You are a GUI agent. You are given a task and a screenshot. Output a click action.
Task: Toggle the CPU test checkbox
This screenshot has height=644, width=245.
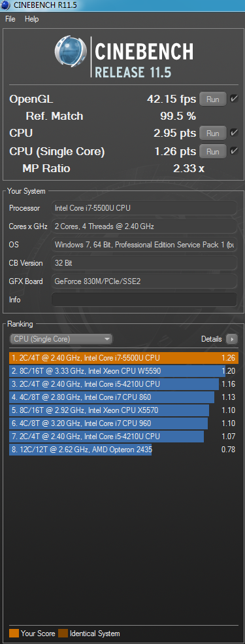tap(234, 133)
